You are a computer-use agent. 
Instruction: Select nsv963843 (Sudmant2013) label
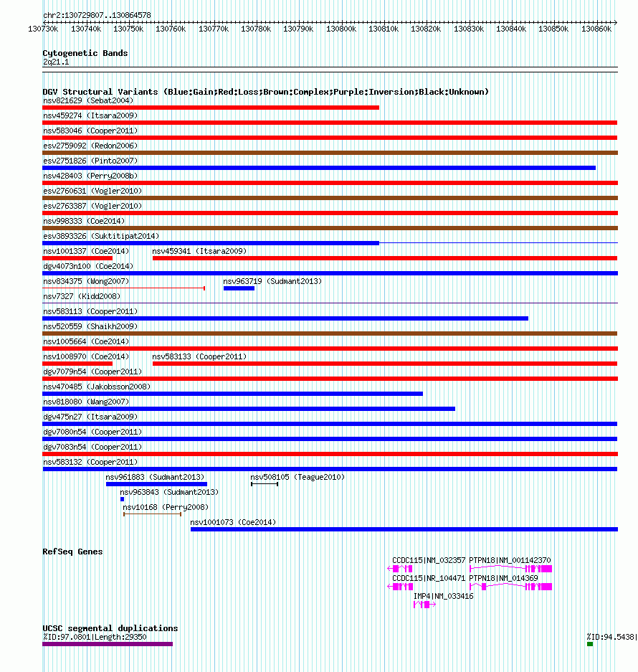(x=169, y=492)
